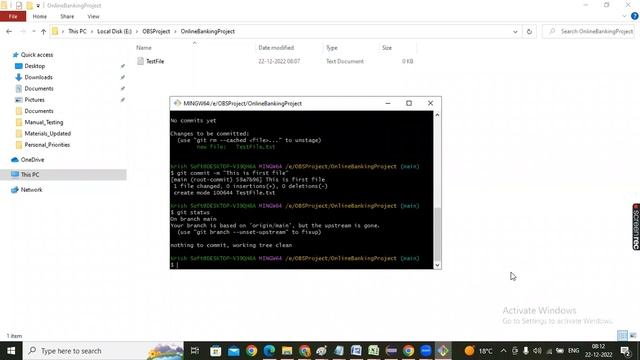Open pinned Documents in Quick access
640x360 pixels.
coord(39,89)
